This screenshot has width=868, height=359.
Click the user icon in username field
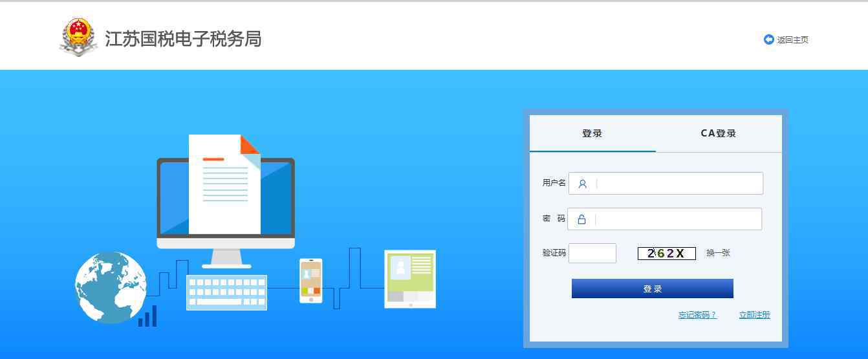[582, 184]
